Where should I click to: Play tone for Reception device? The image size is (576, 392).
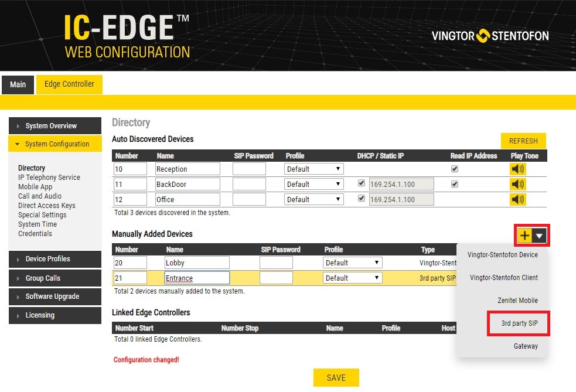pyautogui.click(x=517, y=169)
